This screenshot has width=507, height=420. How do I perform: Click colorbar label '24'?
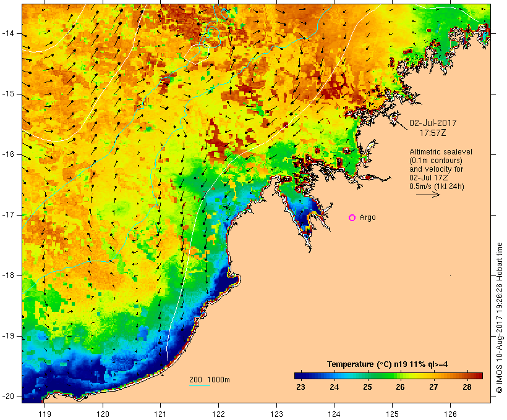pos(334,387)
